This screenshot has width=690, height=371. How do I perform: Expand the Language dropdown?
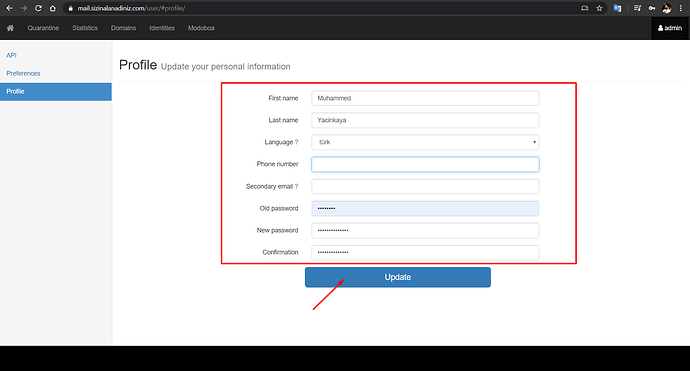click(x=425, y=142)
